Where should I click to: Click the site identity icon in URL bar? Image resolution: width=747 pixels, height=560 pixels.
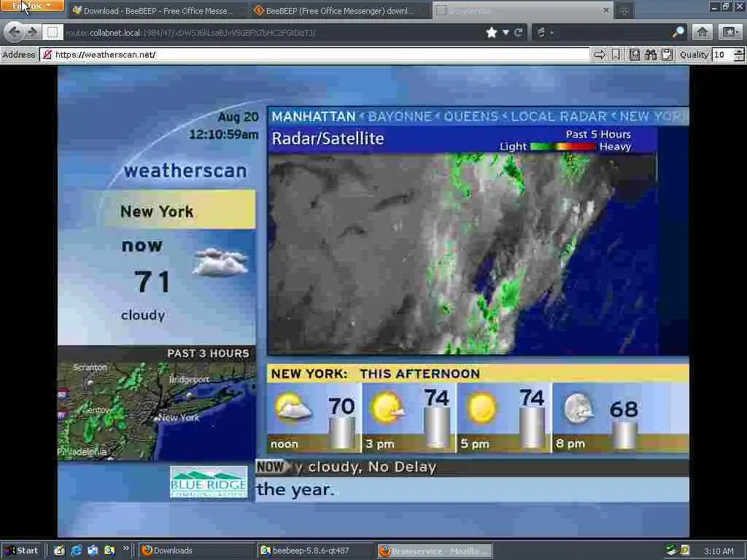tap(53, 32)
